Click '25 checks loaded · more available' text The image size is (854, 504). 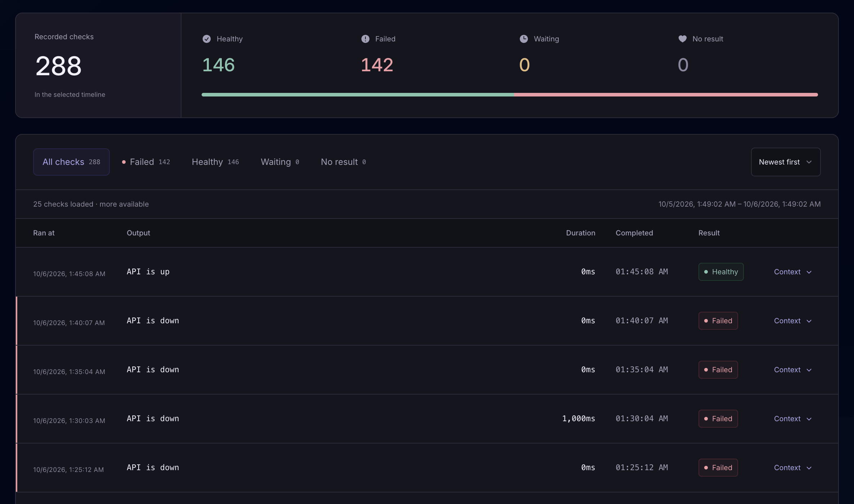pyautogui.click(x=91, y=204)
